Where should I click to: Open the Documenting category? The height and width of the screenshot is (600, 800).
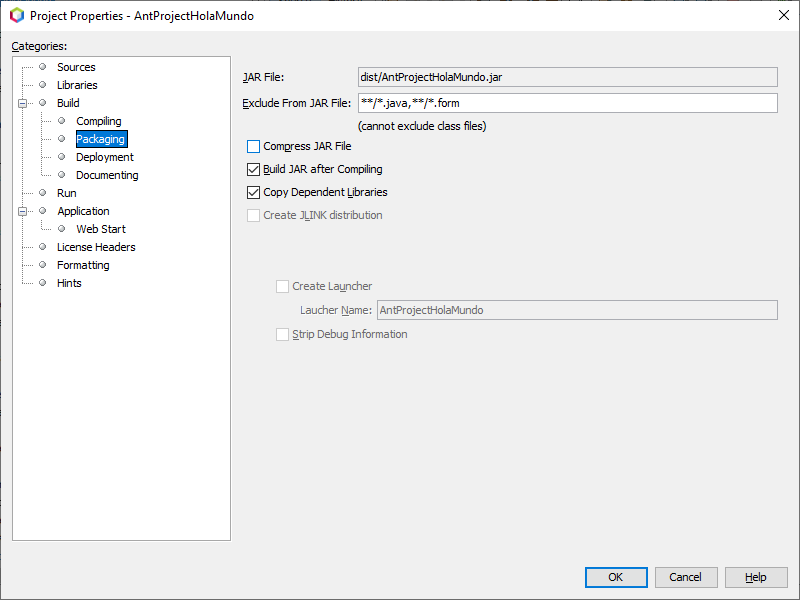[107, 175]
